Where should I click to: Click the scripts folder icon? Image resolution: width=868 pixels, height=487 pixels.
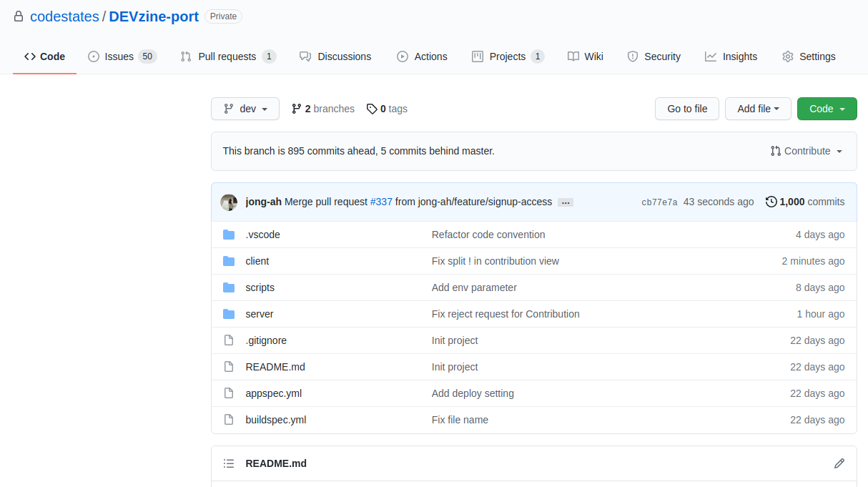click(x=229, y=287)
